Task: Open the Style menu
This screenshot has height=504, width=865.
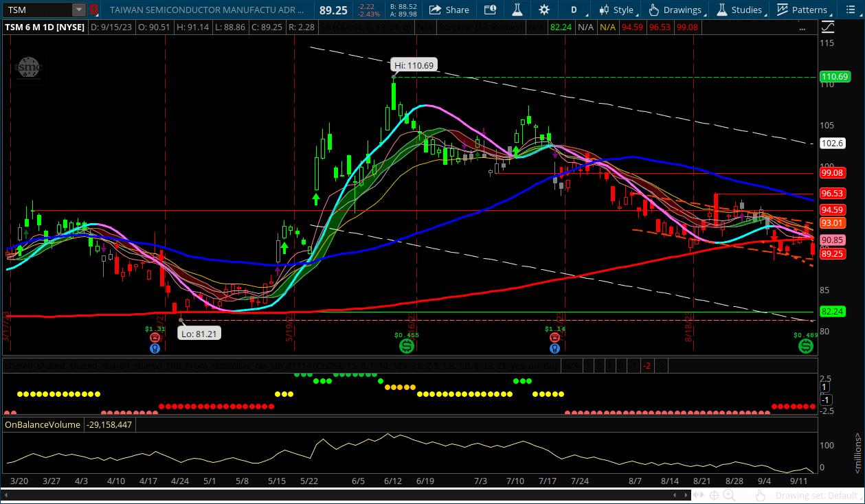Action: tap(616, 10)
